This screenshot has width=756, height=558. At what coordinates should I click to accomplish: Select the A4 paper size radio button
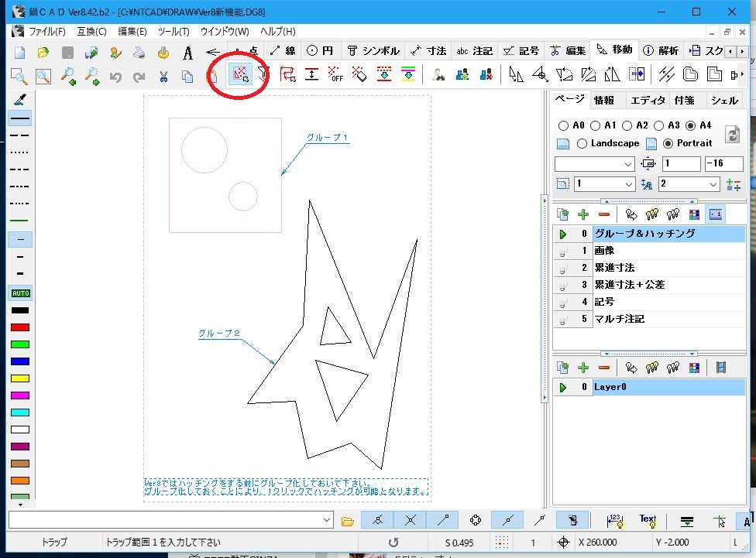click(x=690, y=126)
